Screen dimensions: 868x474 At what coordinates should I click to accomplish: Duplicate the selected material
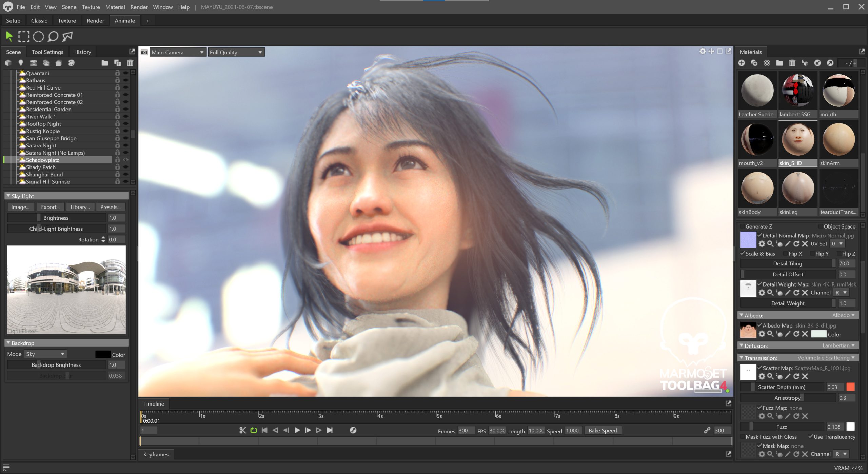pos(754,63)
